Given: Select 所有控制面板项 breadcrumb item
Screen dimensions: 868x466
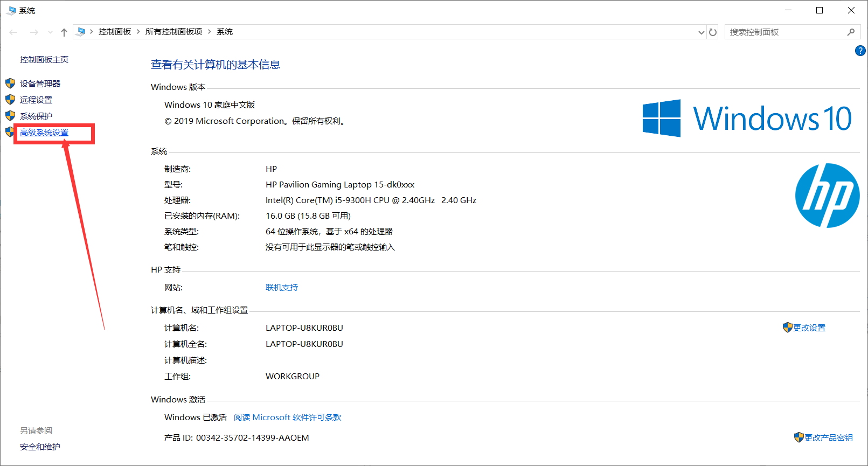Looking at the screenshot, I should (x=174, y=32).
